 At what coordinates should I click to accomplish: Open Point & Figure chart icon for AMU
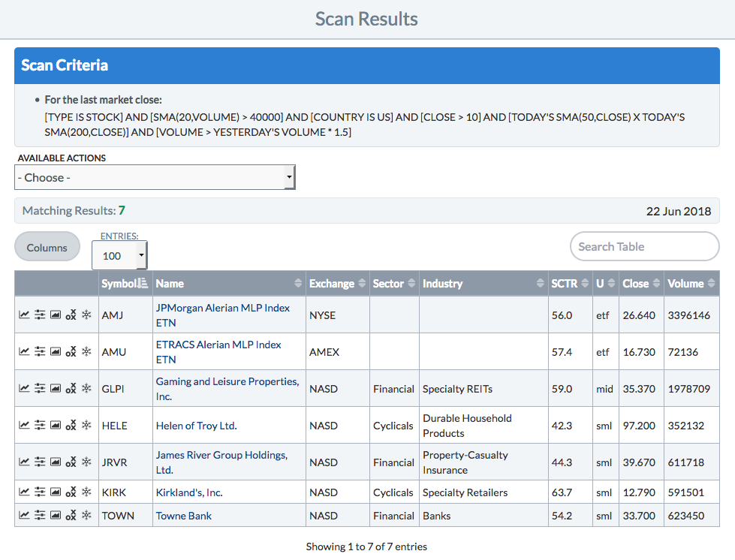pyautogui.click(x=71, y=352)
